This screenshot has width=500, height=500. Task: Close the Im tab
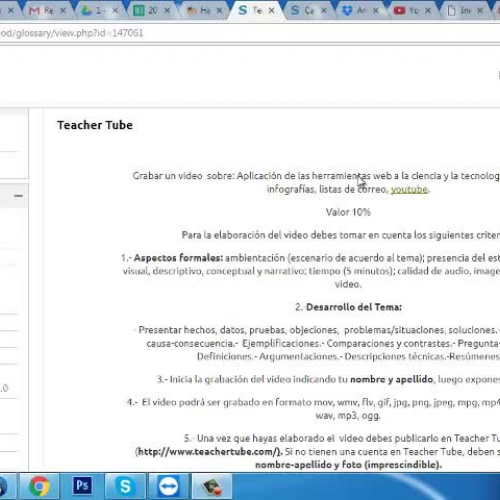(480, 11)
